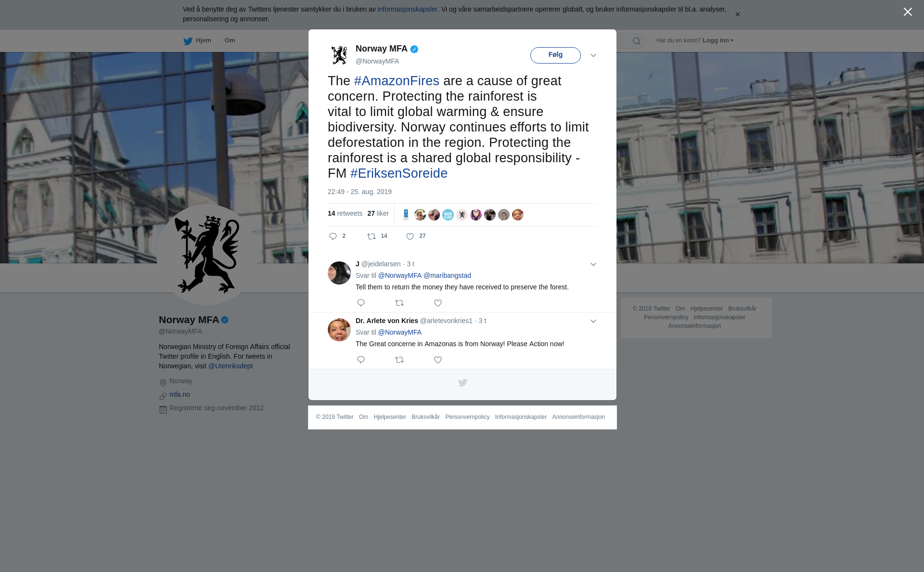This screenshot has height=572, width=924.
Task: Open chevron menu on jeidelarsen's reply
Action: click(593, 264)
